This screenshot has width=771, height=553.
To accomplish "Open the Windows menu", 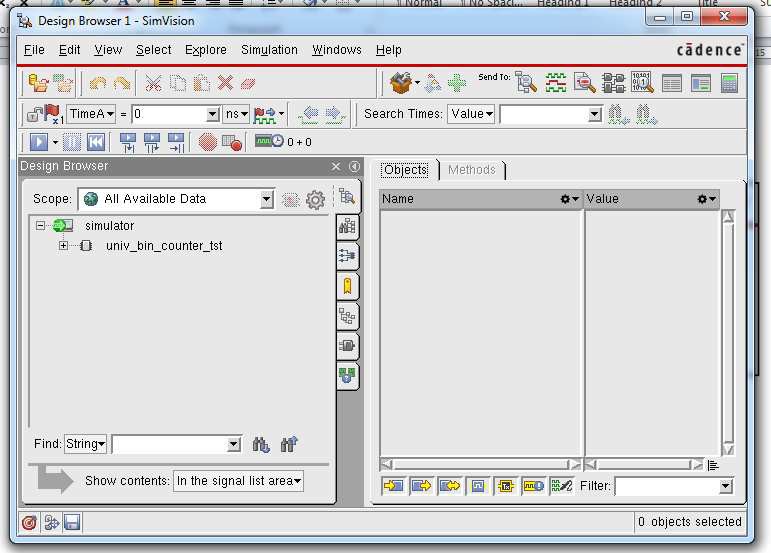I will coord(337,50).
